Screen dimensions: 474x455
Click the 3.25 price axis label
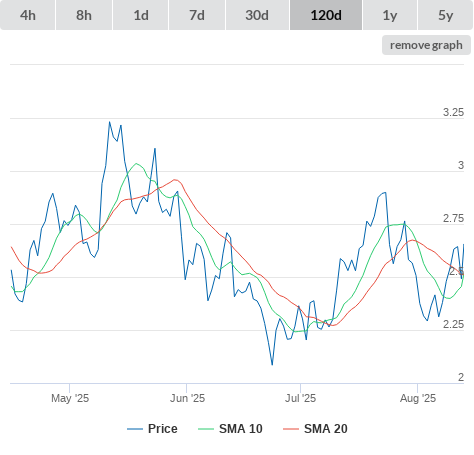(453, 112)
